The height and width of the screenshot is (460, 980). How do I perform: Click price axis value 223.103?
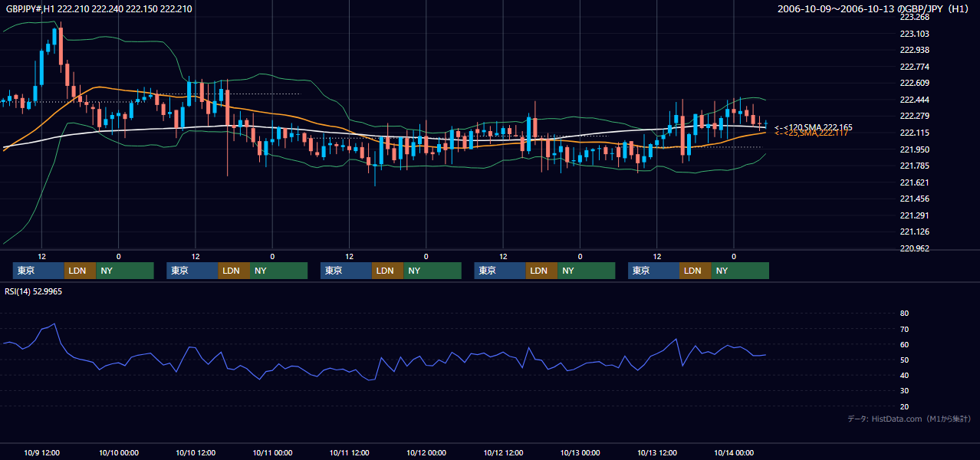914,34
